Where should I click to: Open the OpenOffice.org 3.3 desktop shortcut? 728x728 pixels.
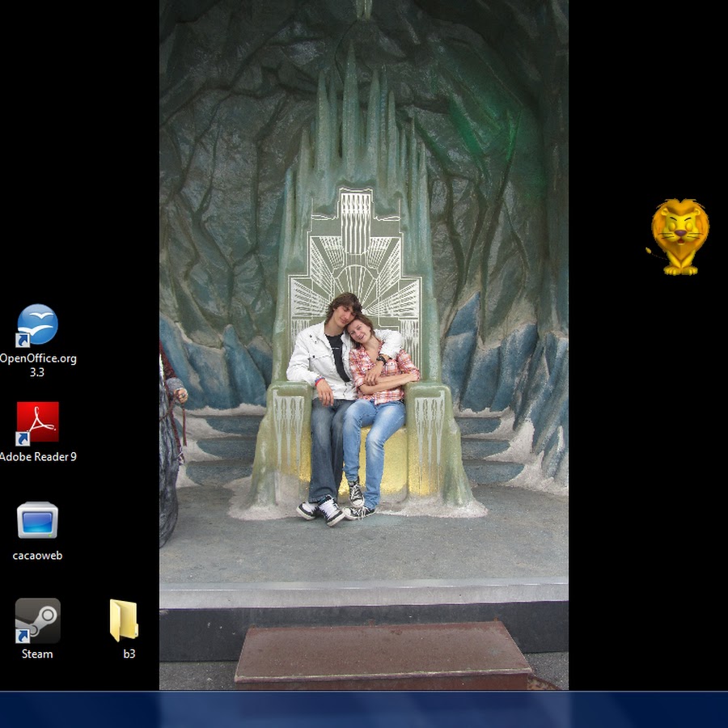(x=37, y=325)
